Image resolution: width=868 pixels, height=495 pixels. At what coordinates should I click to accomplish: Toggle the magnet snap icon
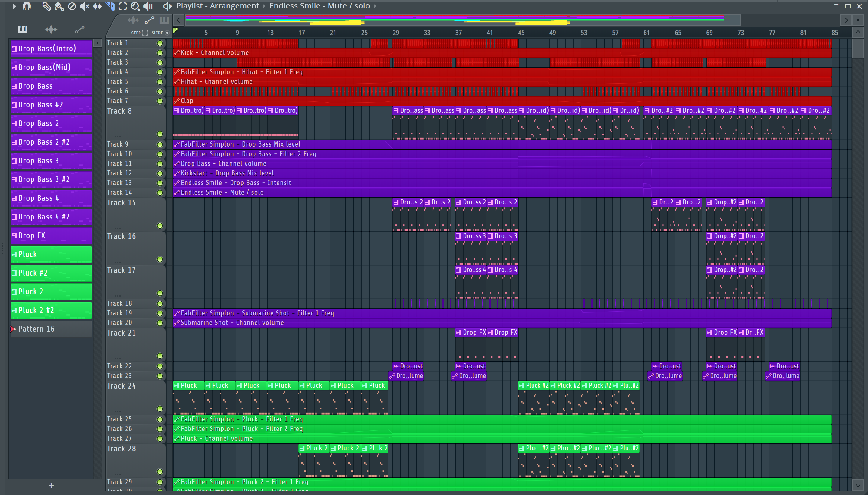tap(27, 6)
